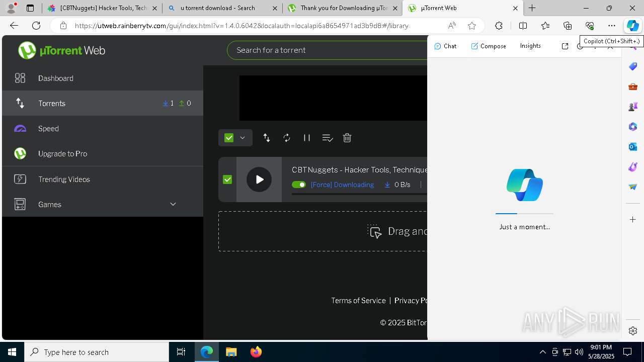Open the Speed sidebar item

click(103, 128)
